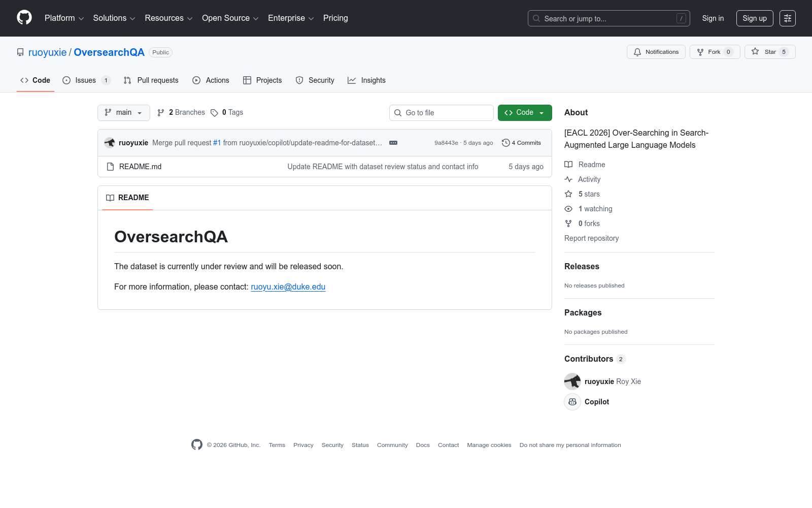
Task: Click the footer Terms link
Action: (x=277, y=445)
